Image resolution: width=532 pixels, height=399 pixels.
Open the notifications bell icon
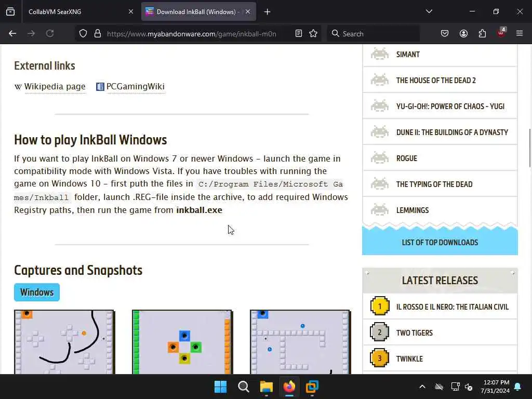[x=518, y=387]
